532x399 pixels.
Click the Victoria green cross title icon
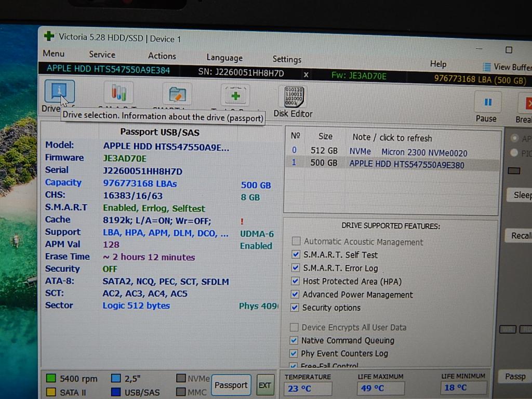[49, 36]
